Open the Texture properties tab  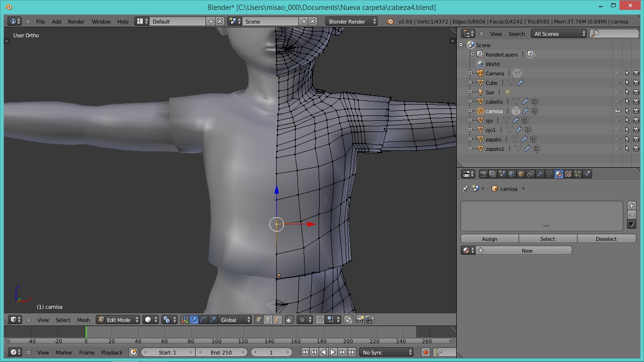tap(568, 174)
